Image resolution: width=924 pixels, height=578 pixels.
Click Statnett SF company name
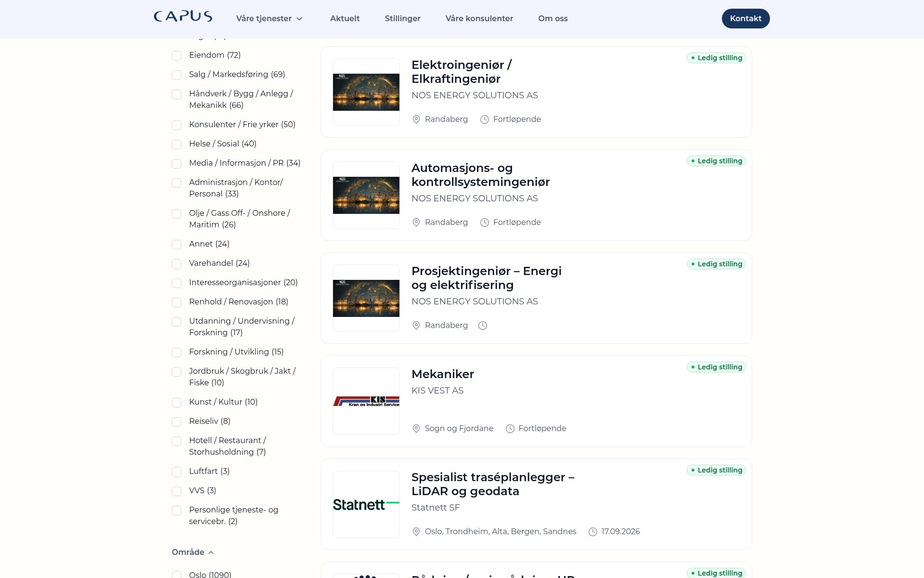click(x=436, y=508)
